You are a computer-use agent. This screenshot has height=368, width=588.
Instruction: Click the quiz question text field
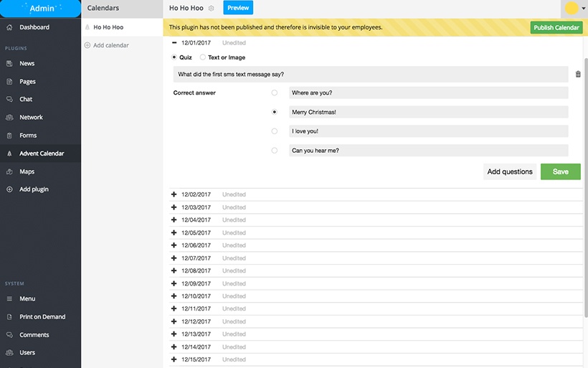[x=371, y=75]
